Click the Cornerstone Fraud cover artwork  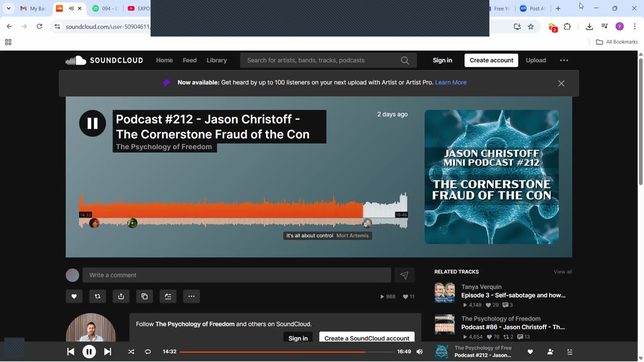[492, 177]
